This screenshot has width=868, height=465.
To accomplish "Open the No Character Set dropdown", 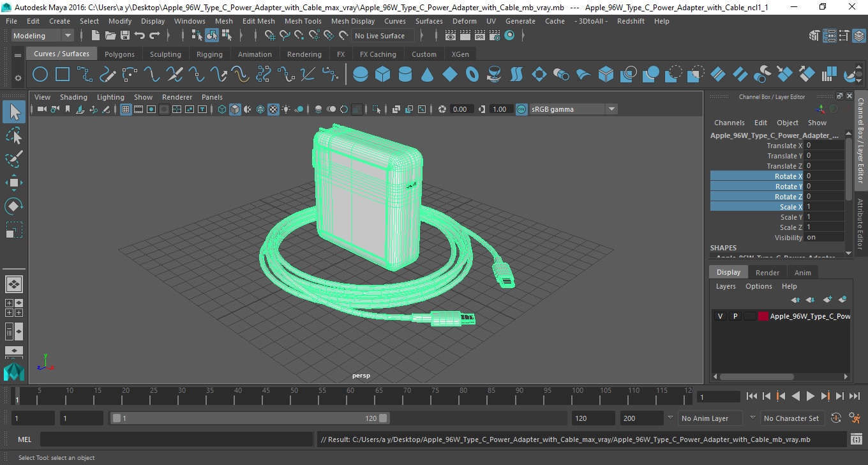I will [791, 418].
